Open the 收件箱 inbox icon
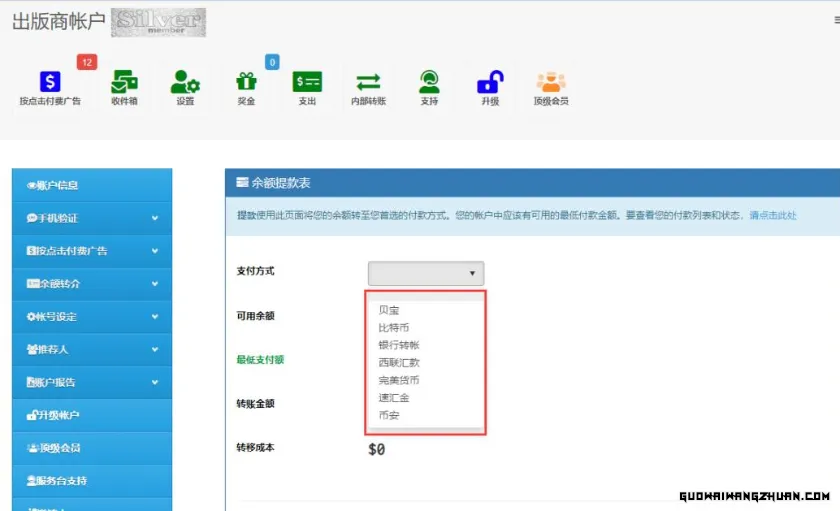The height and width of the screenshot is (511, 840). [x=124, y=82]
